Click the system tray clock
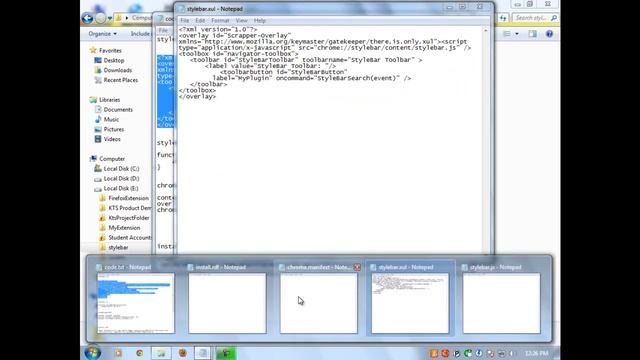Screen dimensions: 640x360 click(x=537, y=353)
